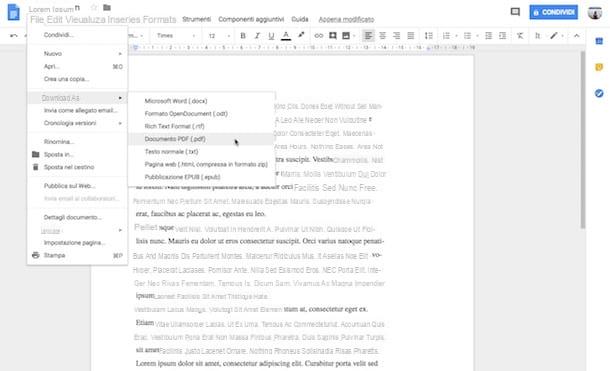Open the comment history icon
This screenshot has width=610, height=371.
pyautogui.click(x=515, y=12)
